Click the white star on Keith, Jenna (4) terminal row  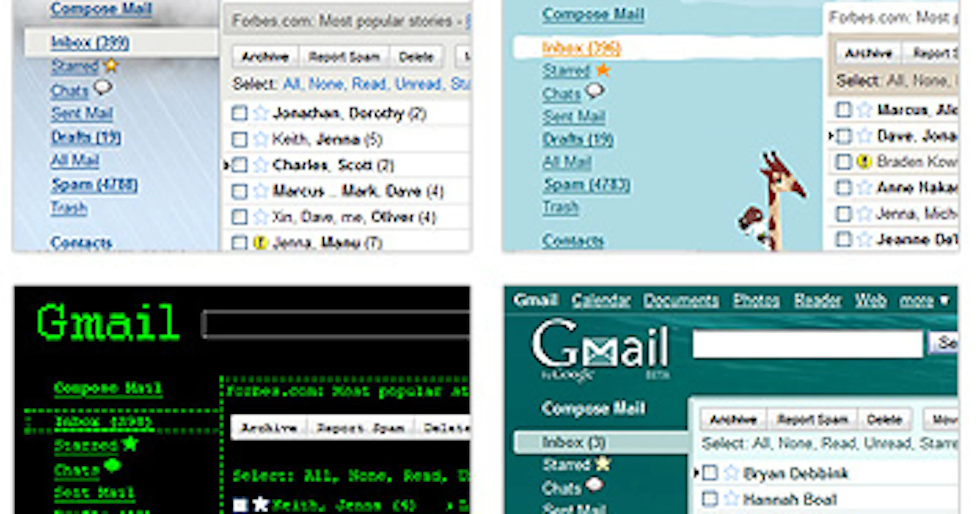pos(260,505)
